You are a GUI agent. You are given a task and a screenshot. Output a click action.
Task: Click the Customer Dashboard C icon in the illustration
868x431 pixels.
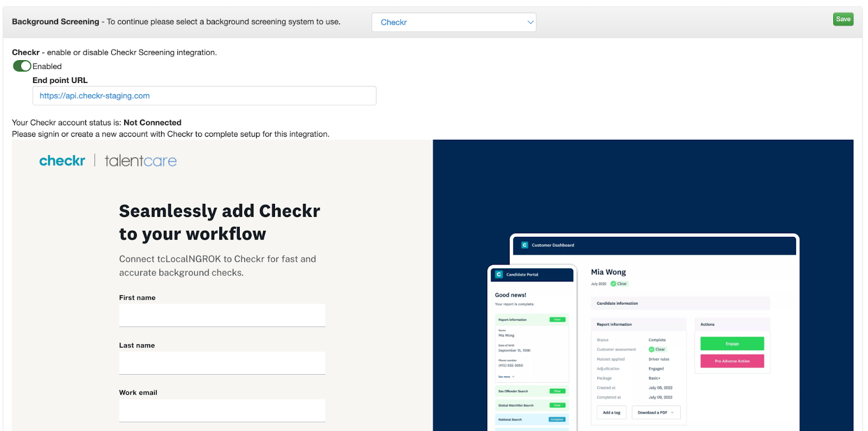(525, 245)
